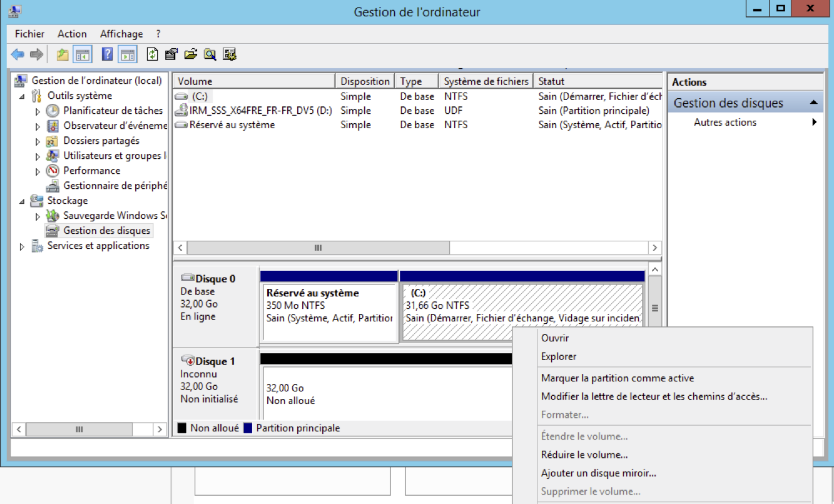Expand the Services et applications node
Viewport: 834px width, 504px height.
(x=23, y=246)
